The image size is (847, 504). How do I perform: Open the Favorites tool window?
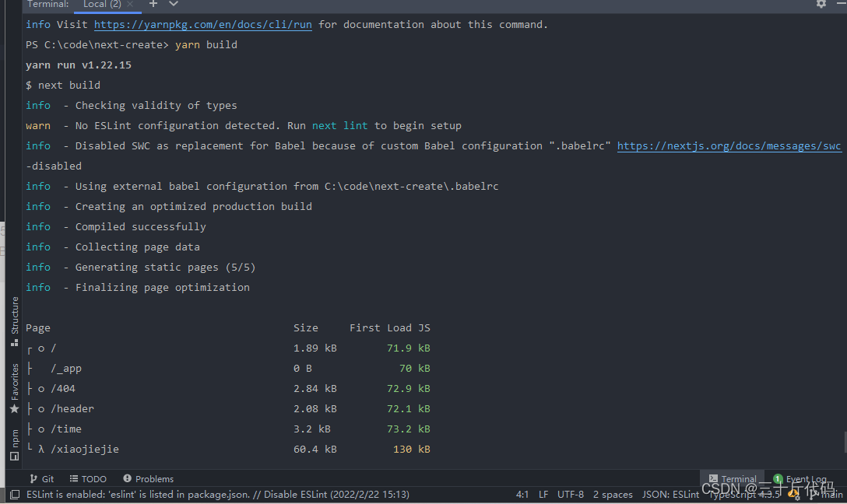15,388
